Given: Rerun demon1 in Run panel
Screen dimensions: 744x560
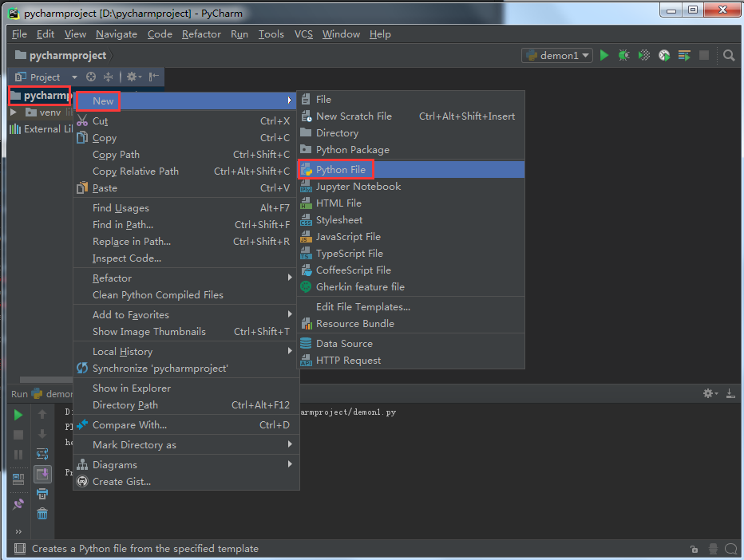Looking at the screenshot, I should tap(18, 415).
